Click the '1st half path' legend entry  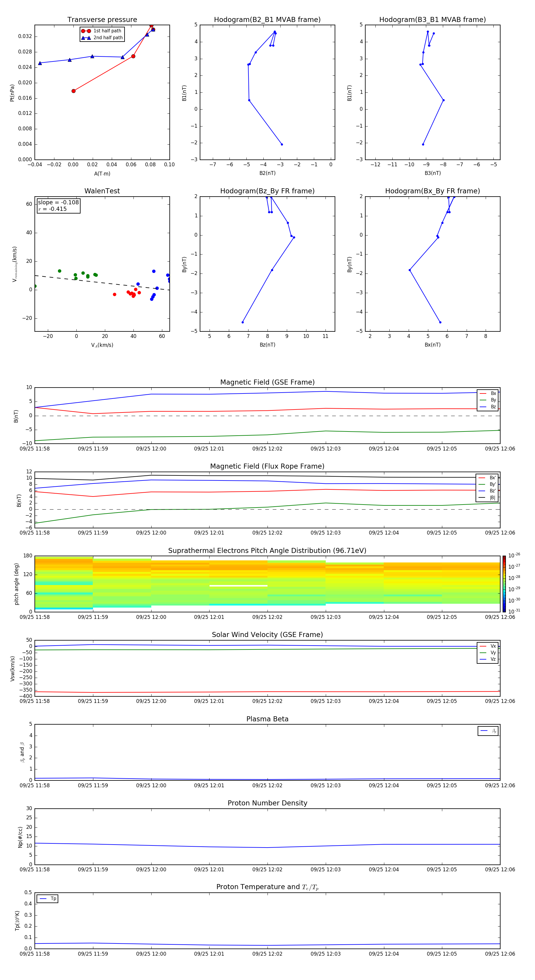102,31
